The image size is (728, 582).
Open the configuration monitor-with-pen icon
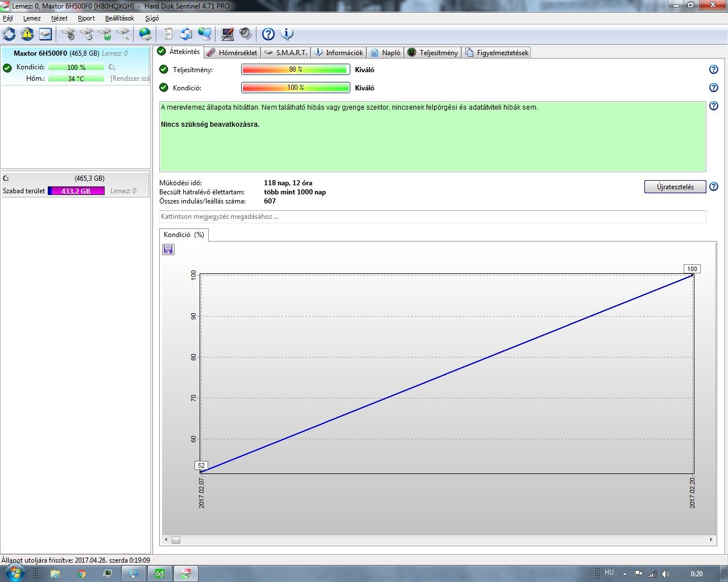pos(227,34)
